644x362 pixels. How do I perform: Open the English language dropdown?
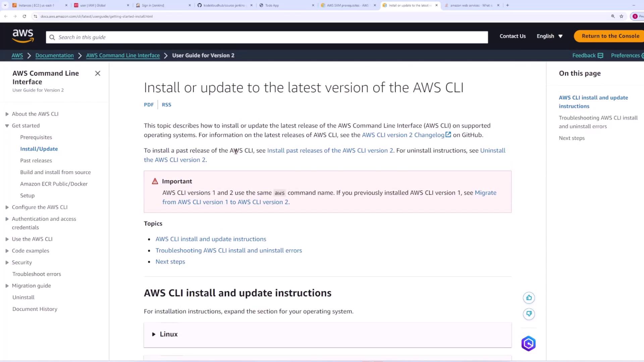click(x=549, y=36)
